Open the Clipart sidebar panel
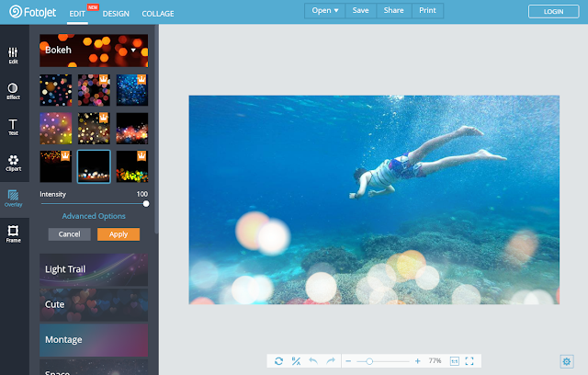Viewport: 588px width, 375px height. [x=13, y=163]
